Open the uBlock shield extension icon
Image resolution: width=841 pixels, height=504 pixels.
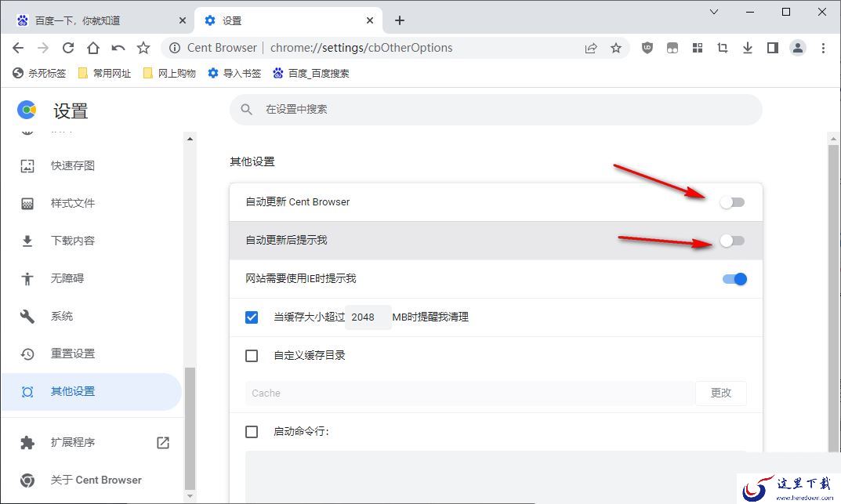647,48
